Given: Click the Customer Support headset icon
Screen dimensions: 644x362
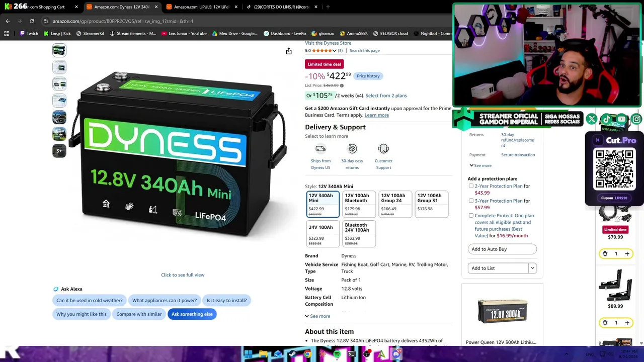Looking at the screenshot, I should [x=383, y=149].
